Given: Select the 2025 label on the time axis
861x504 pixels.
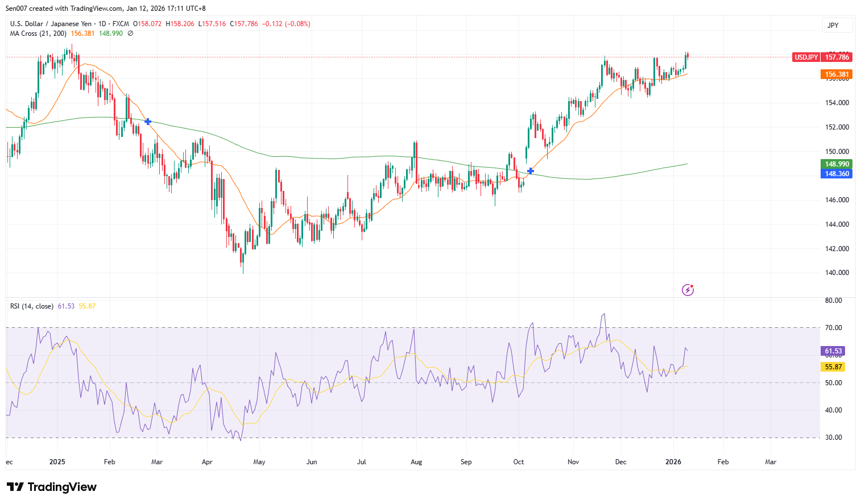Looking at the screenshot, I should [57, 462].
